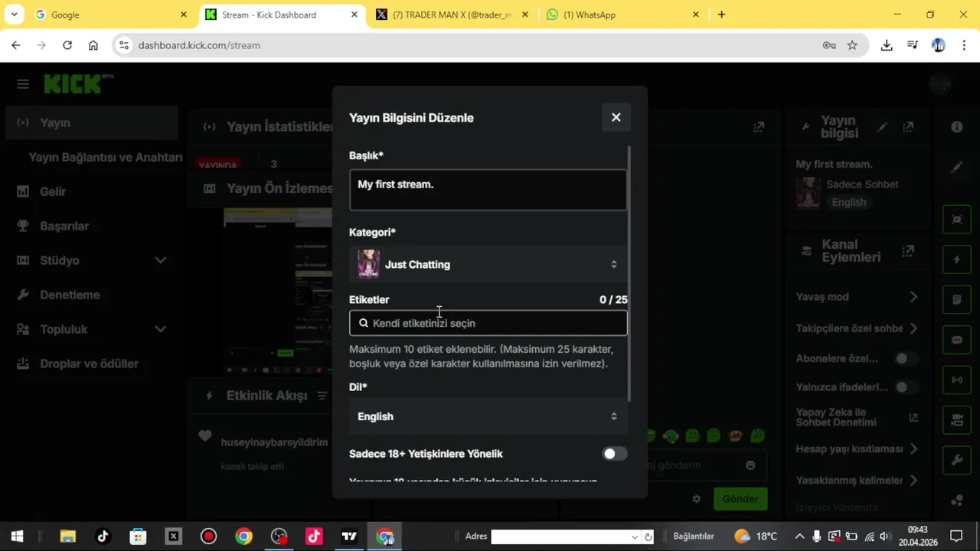Open a new browser tab
The image size is (980, 551).
click(x=721, y=15)
